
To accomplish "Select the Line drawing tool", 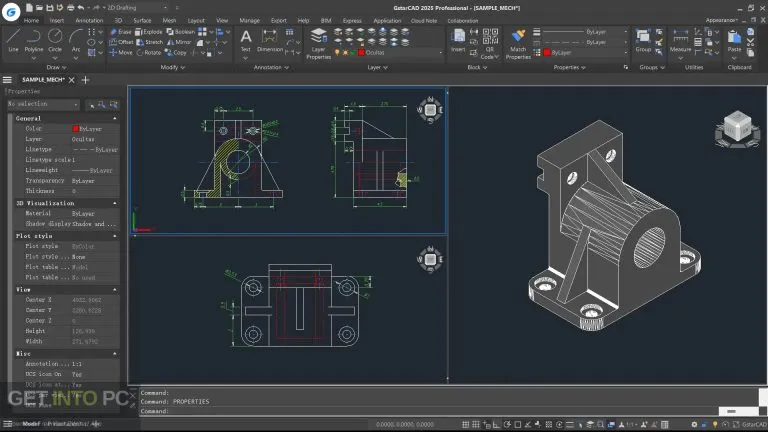I will [x=13, y=40].
